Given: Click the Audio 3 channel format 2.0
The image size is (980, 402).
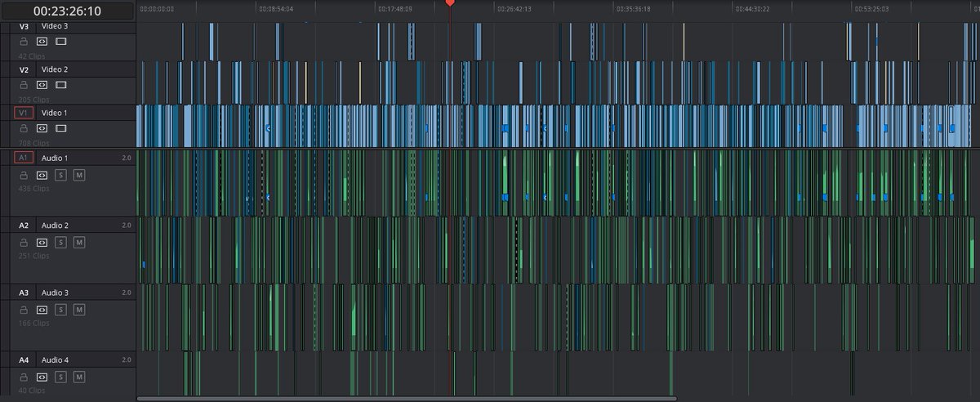Looking at the screenshot, I should coord(127,293).
